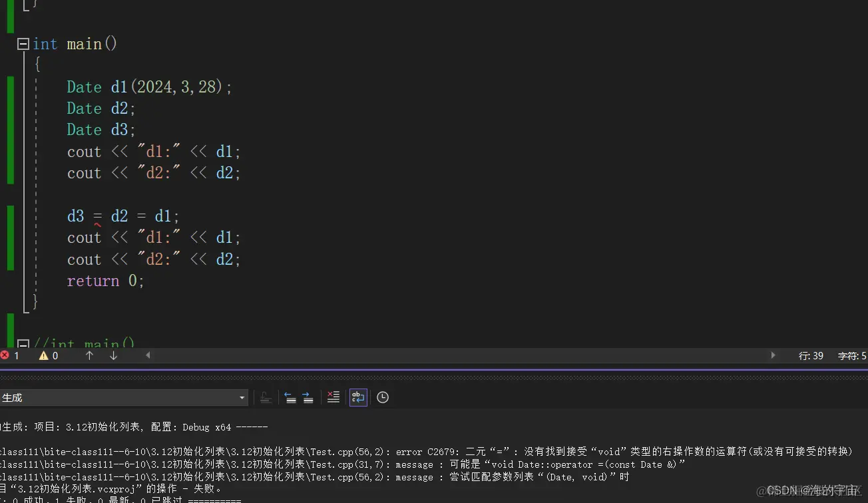Click the vcxproj 操作 - 失败 output line
This screenshot has height=503, width=868.
pyautogui.click(x=111, y=489)
